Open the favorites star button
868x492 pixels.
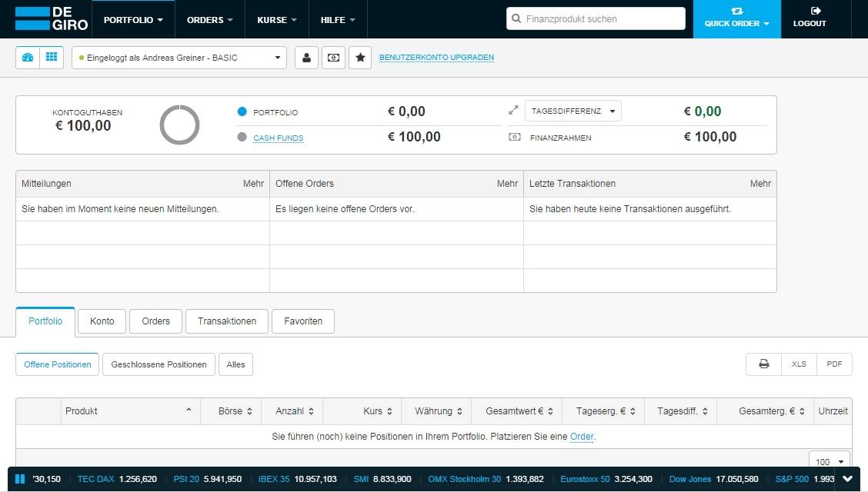tap(360, 58)
